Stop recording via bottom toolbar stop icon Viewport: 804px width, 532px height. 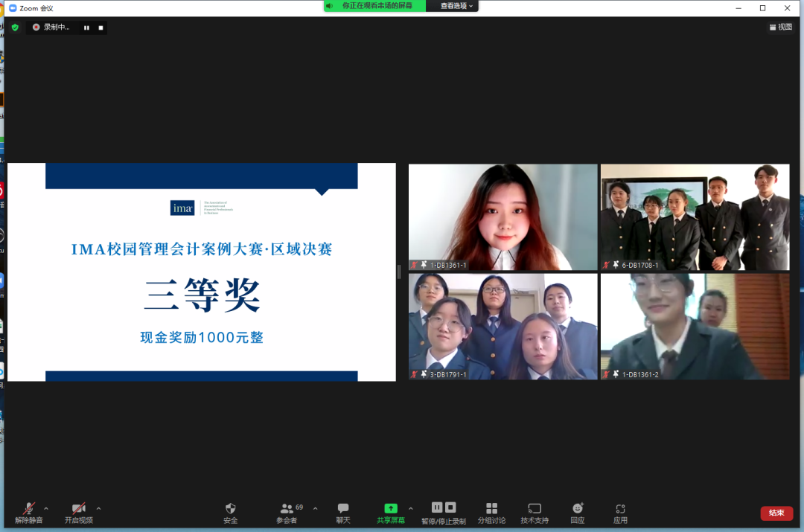[x=450, y=507]
